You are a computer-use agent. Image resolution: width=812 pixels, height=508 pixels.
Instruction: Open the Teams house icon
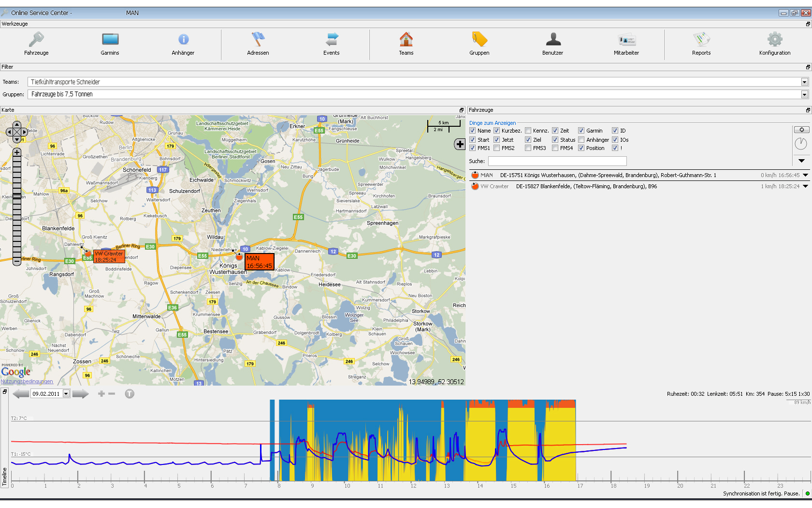(x=406, y=39)
